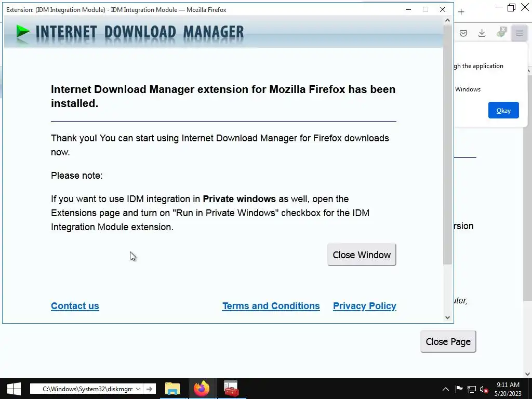Click the IDM extension icon in toolbar
Viewport: 532px width, 399px height.
tap(501, 33)
